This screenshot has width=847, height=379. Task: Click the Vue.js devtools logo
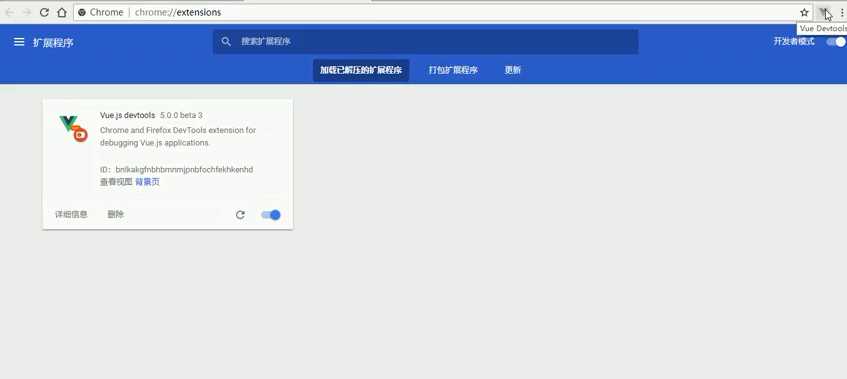click(x=73, y=128)
